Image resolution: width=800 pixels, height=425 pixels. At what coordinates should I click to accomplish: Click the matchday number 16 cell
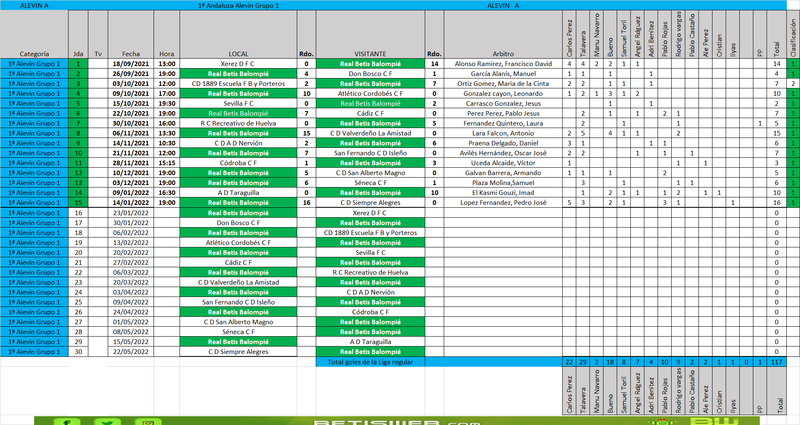point(78,213)
